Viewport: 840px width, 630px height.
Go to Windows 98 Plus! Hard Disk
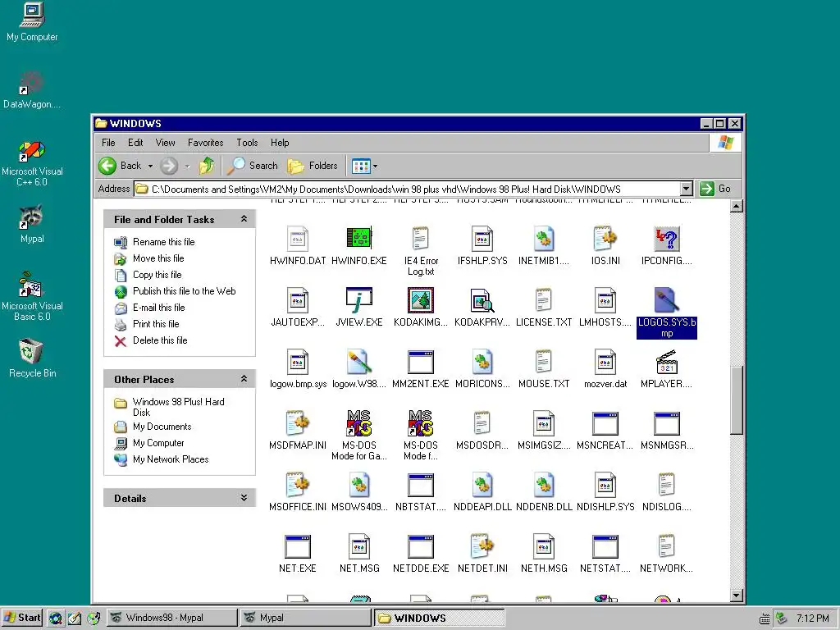[x=178, y=407]
